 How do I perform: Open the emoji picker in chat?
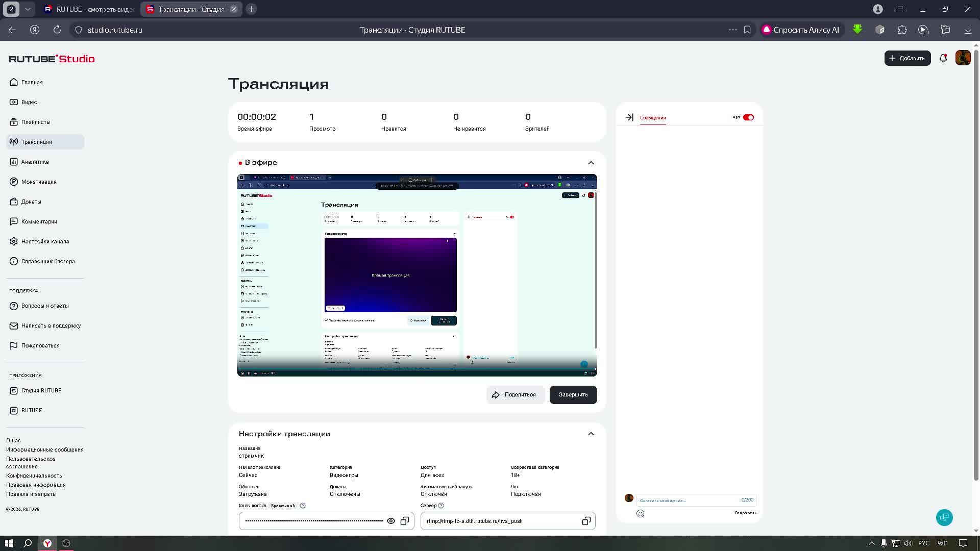click(x=640, y=513)
